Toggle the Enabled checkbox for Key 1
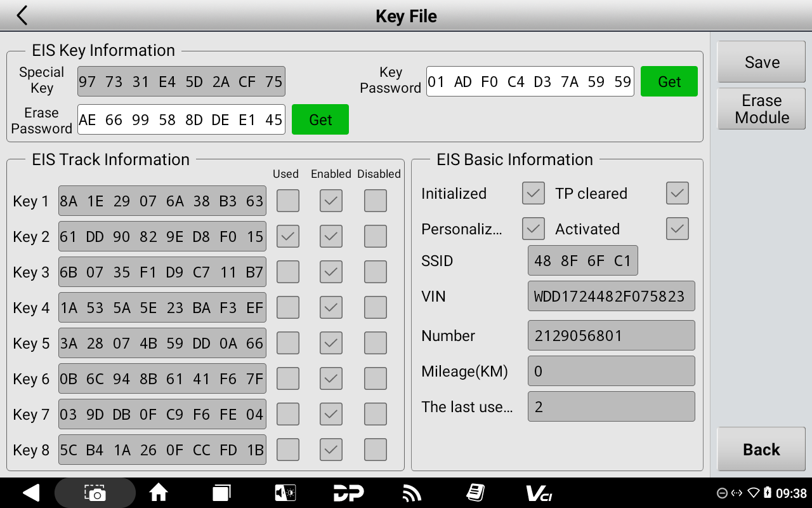 click(331, 201)
